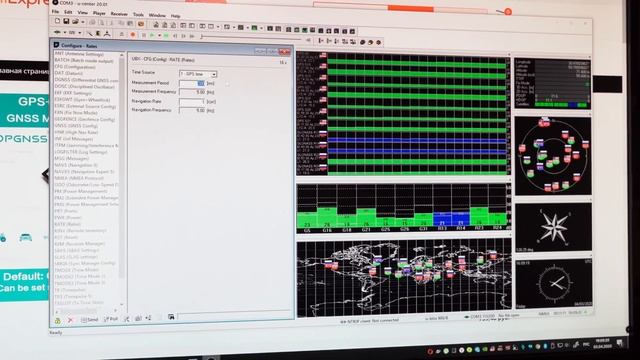This screenshot has height=360, width=640.
Task: Click the player stop button
Action: pyautogui.click(x=144, y=36)
